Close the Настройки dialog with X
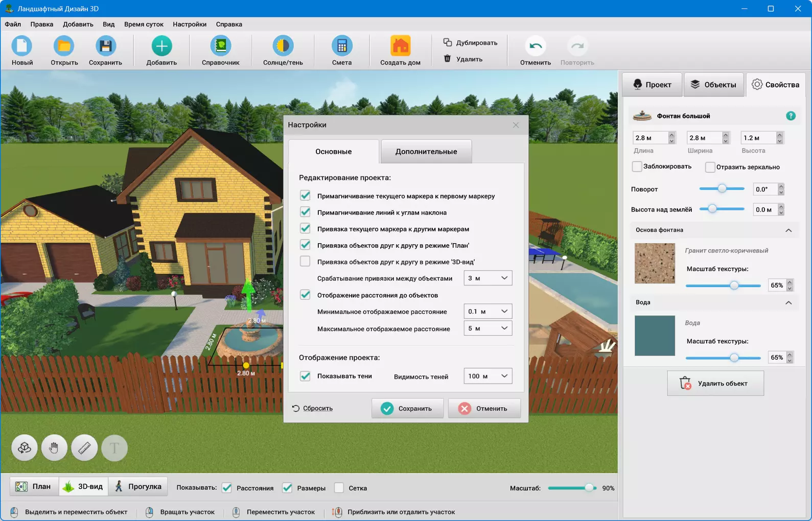 tap(516, 125)
